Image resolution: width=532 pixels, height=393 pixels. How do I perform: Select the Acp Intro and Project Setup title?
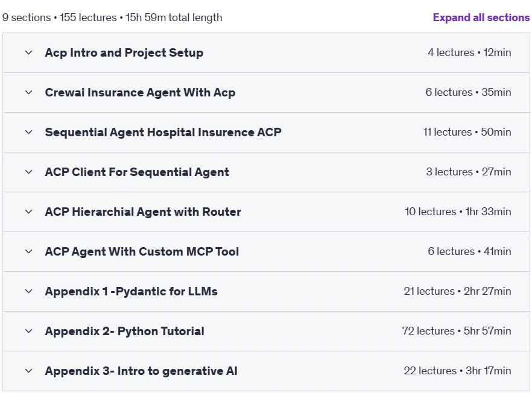124,53
